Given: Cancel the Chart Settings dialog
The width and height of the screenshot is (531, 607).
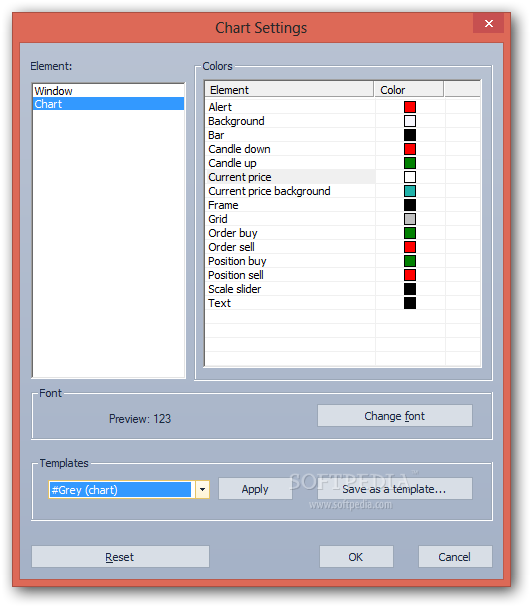Looking at the screenshot, I should click(455, 557).
